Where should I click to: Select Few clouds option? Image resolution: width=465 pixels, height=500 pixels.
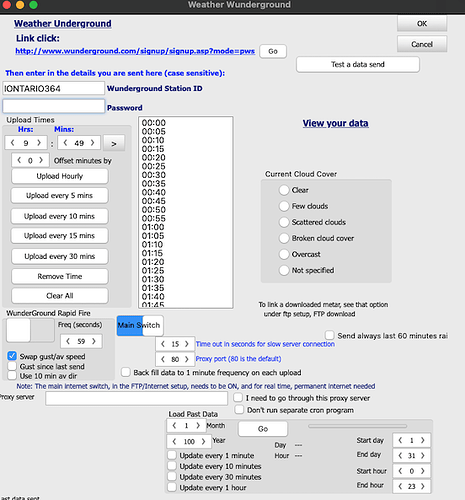[284, 206]
